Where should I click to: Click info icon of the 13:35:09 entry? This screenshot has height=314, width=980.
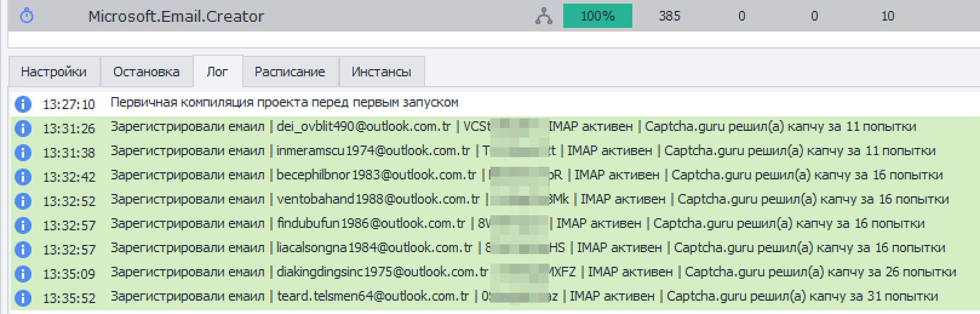click(22, 273)
